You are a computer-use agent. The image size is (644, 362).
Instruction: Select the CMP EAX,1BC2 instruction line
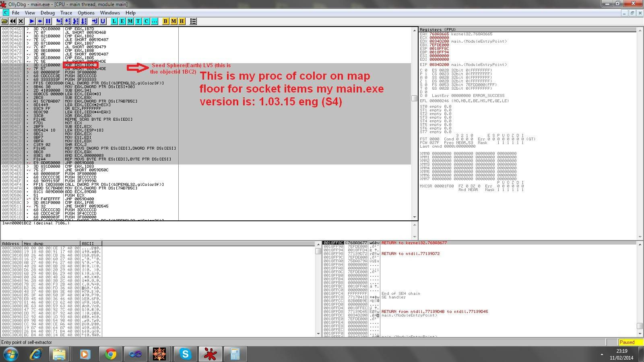tap(205, 65)
